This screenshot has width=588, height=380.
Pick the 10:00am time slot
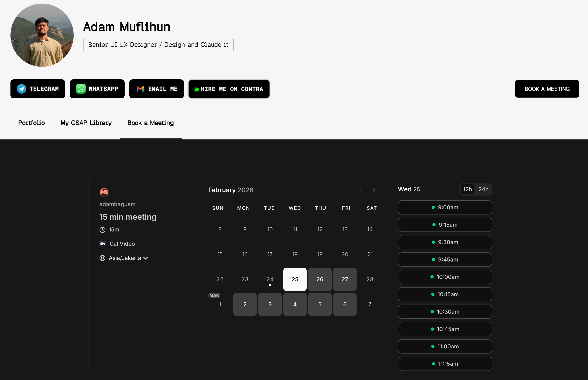[445, 277]
